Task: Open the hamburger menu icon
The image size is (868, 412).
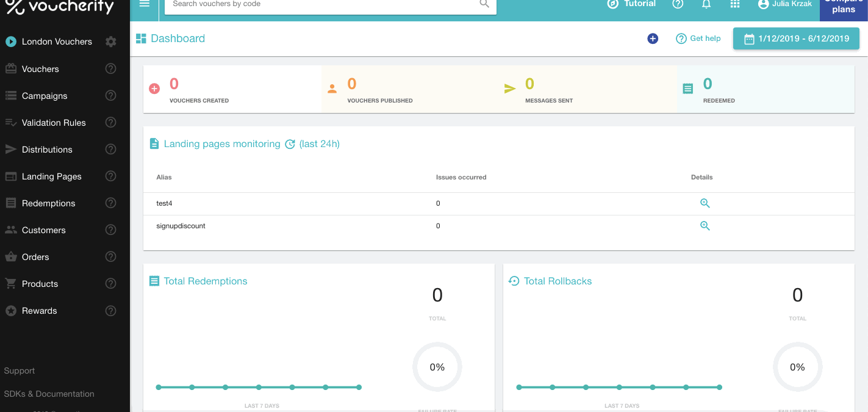Action: (x=144, y=4)
